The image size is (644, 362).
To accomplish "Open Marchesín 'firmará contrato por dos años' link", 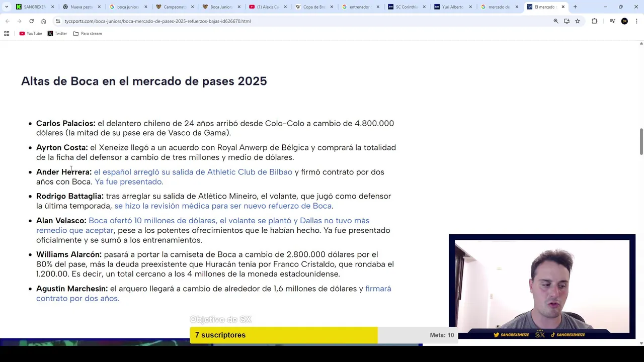I will click(x=213, y=294).
